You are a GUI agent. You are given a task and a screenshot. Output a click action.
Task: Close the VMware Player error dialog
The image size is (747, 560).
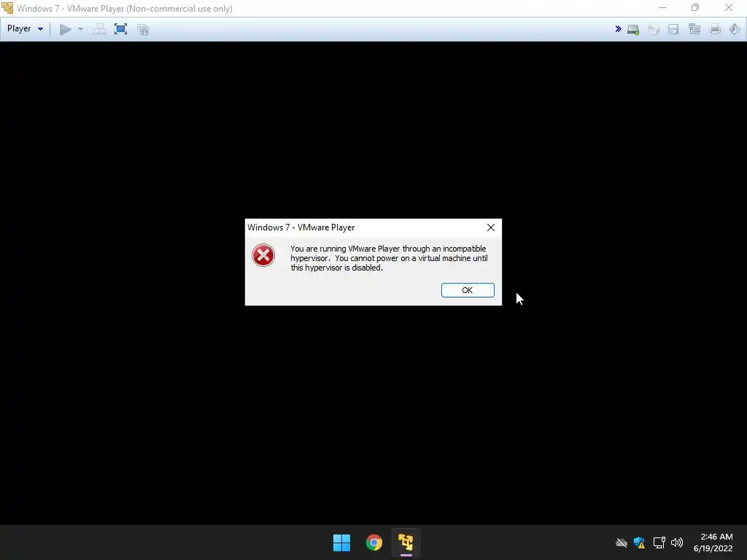tap(491, 227)
